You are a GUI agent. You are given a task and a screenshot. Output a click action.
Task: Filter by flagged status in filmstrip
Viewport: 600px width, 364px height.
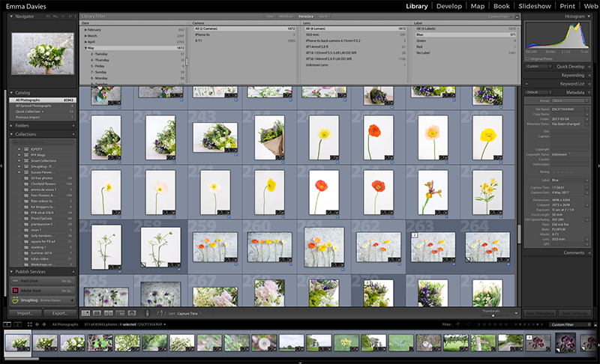457,324
